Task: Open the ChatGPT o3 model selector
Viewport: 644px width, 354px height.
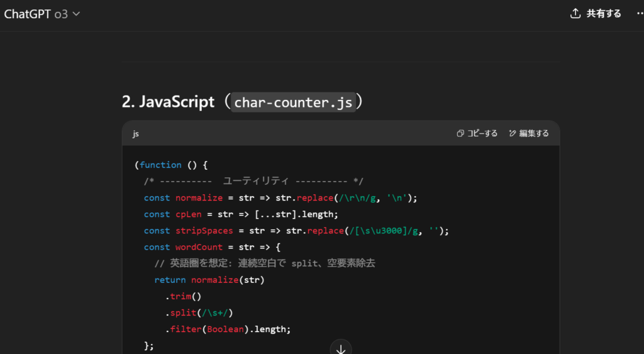Action: point(42,14)
